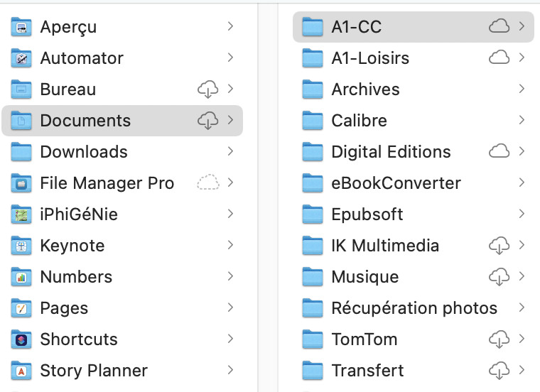This screenshot has width=540, height=392.
Task: Click the Aperçu folder icon
Action: pos(22,27)
